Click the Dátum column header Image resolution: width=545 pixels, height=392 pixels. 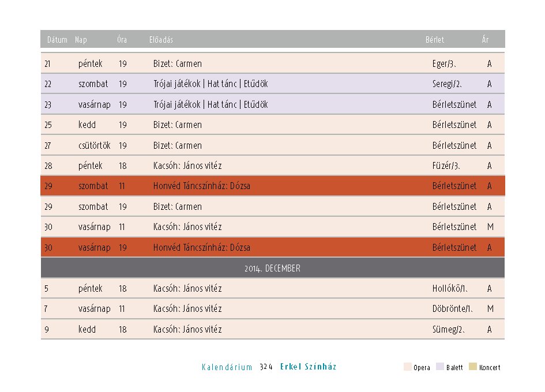click(57, 40)
